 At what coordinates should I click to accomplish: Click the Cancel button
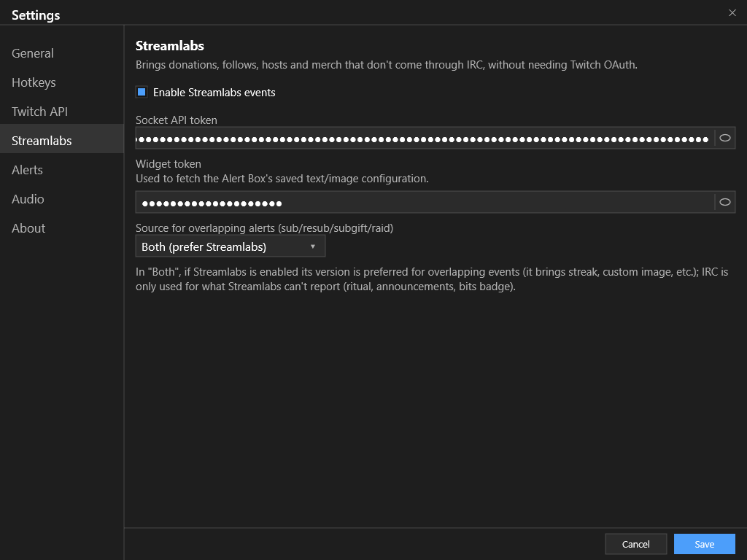[x=635, y=544]
